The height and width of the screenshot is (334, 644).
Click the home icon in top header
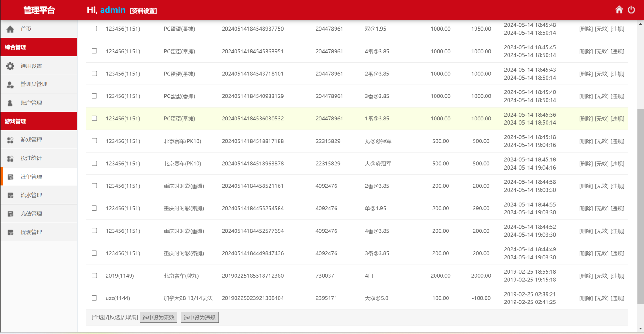tap(619, 10)
